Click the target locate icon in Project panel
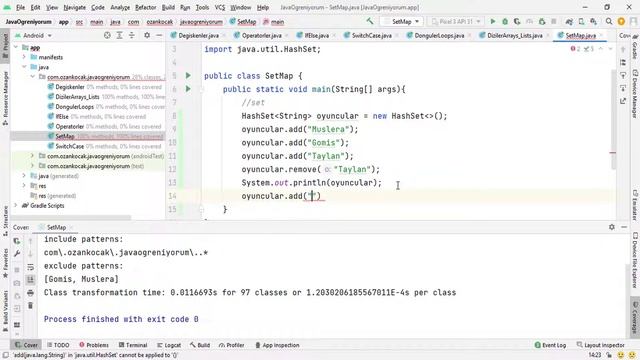The height and width of the screenshot is (360, 640). 107,36
